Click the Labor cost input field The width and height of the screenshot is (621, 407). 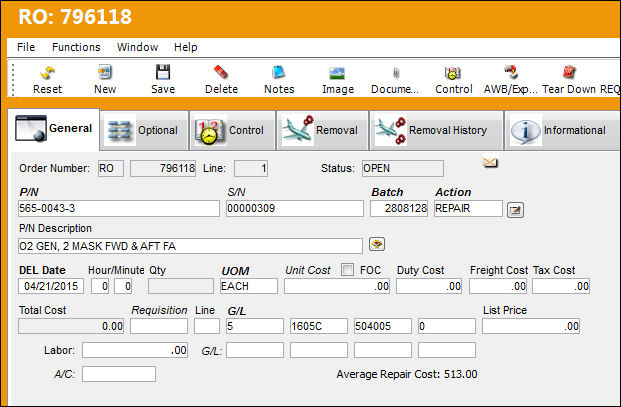[135, 350]
